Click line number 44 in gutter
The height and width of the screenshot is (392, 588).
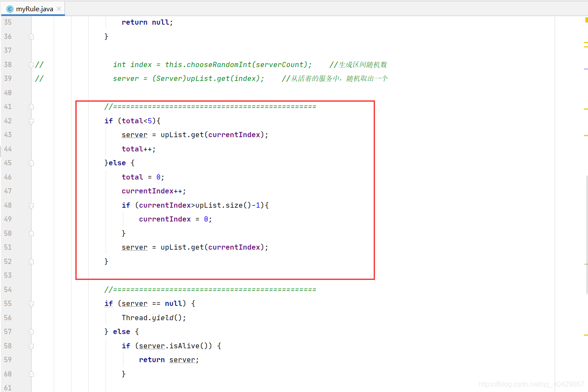click(8, 149)
